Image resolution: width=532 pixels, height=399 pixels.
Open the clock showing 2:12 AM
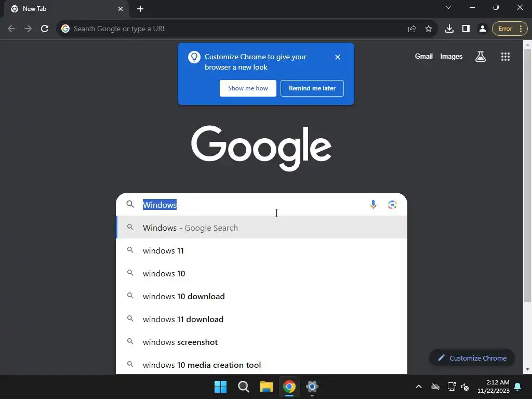pyautogui.click(x=494, y=387)
